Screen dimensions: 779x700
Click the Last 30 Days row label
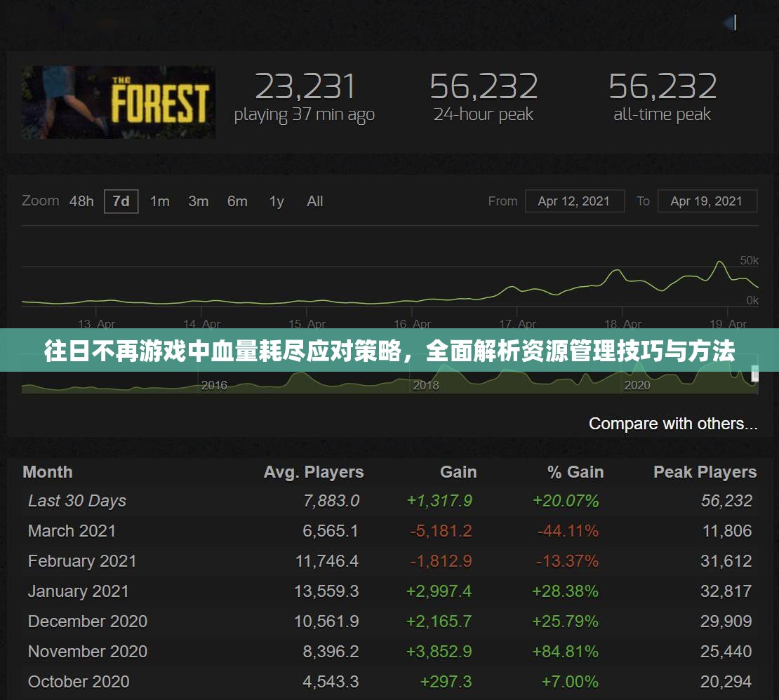[77, 501]
